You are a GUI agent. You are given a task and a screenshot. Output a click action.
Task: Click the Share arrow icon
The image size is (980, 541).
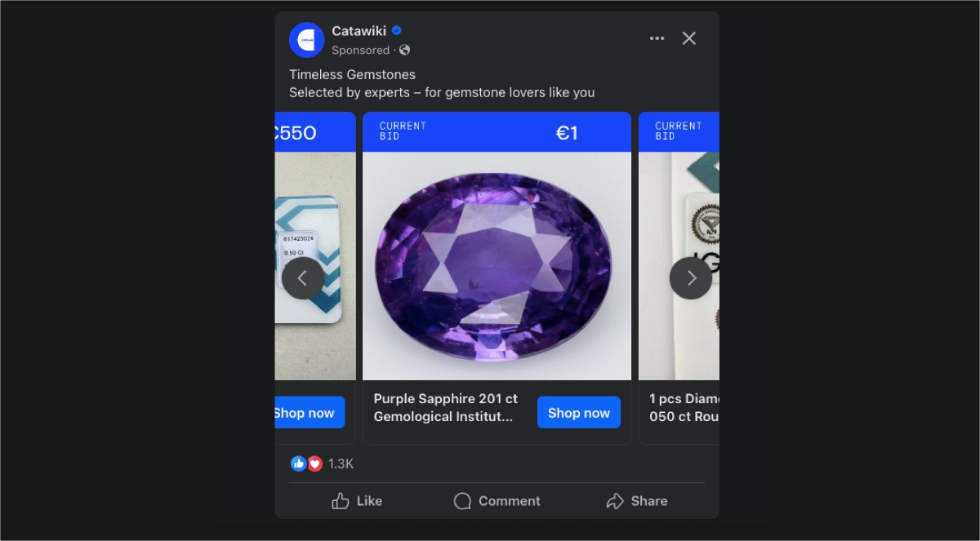coord(613,500)
